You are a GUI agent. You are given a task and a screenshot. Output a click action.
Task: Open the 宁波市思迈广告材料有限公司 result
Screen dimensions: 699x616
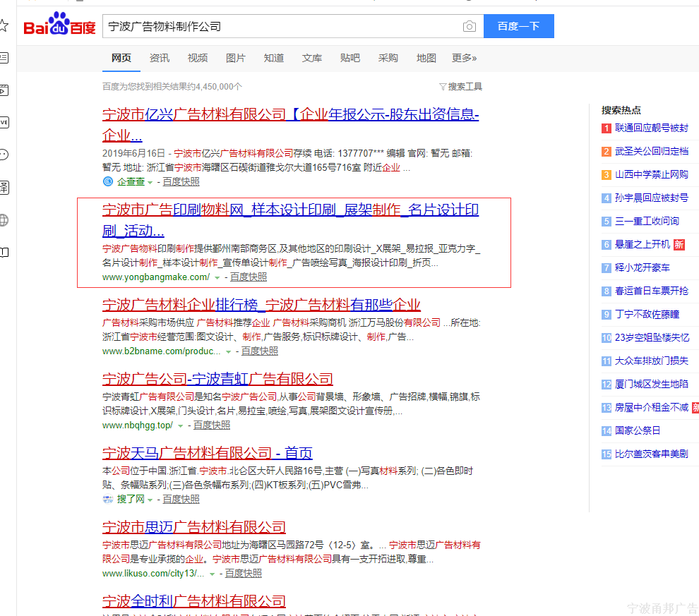(194, 527)
